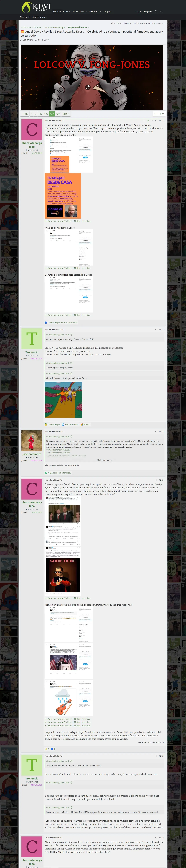Screen dimensions: 186x868
Task: Share post #2,724 icon
Action: pos(156,480)
